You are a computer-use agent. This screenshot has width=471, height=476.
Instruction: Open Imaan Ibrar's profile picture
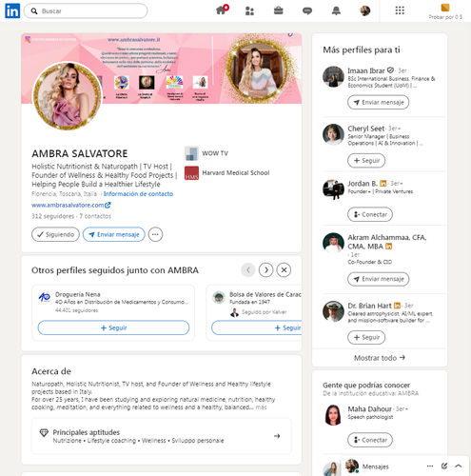click(333, 76)
